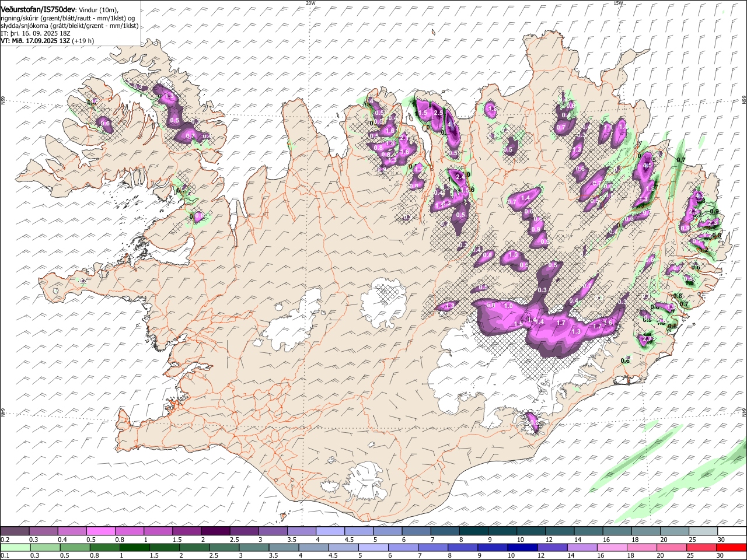The image size is (747, 560).
Task: Select bottom legend row red swatch labeled 30
Action: pyautogui.click(x=731, y=547)
